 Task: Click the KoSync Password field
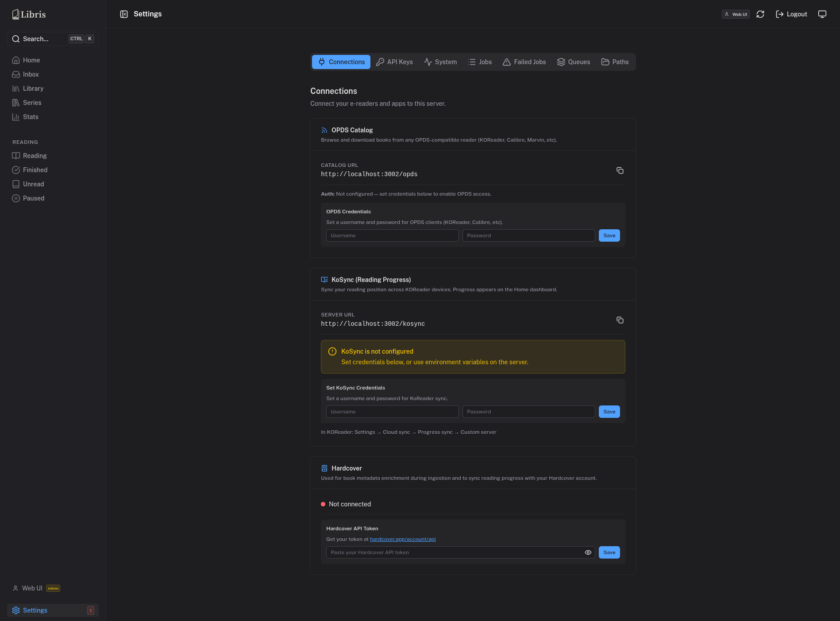[x=529, y=412]
